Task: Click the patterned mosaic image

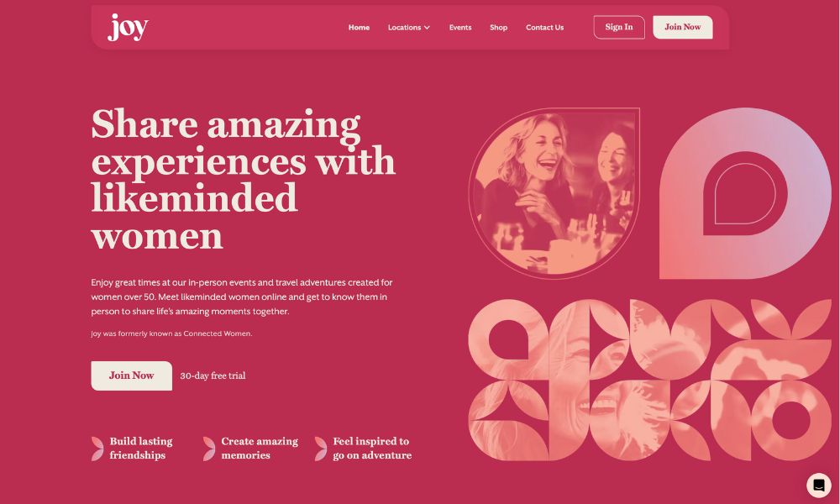Action: [650, 380]
